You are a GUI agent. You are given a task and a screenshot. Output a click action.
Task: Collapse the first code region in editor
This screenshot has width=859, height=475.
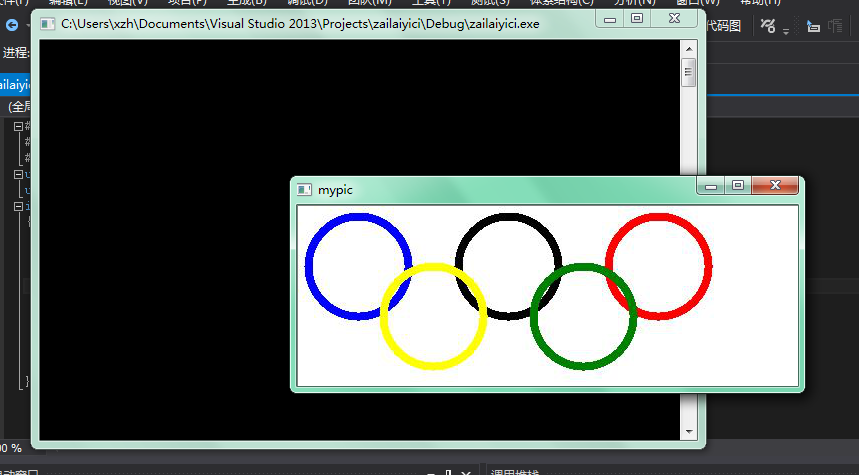18,126
